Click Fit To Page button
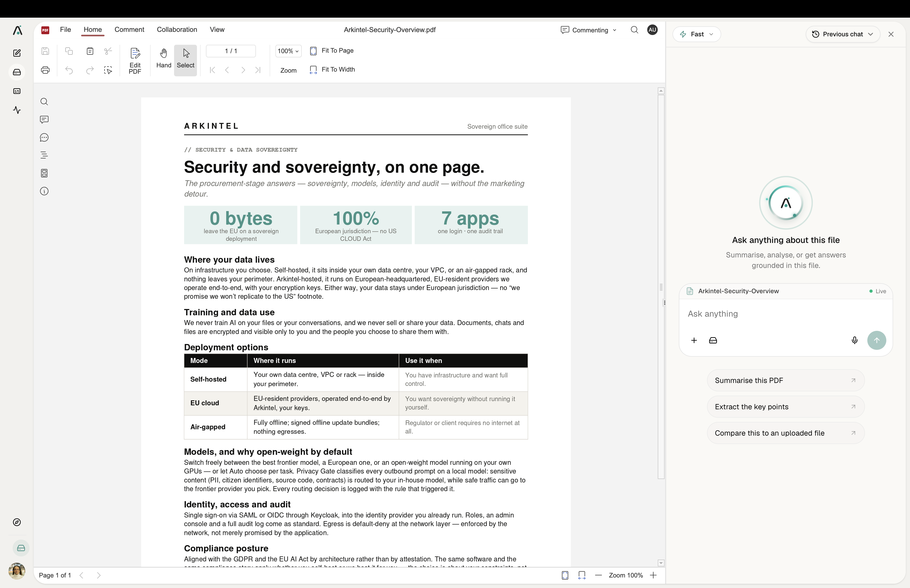Viewport: 910px width, 588px height. pos(332,51)
